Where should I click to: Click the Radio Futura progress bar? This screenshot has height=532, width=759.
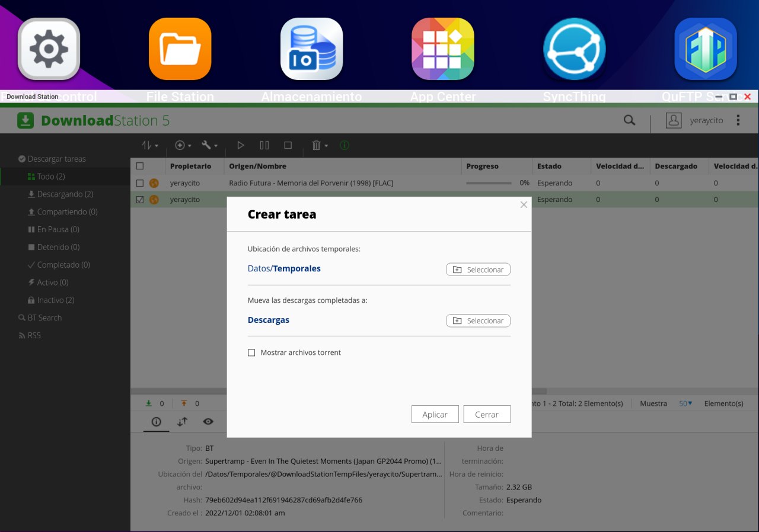click(489, 183)
